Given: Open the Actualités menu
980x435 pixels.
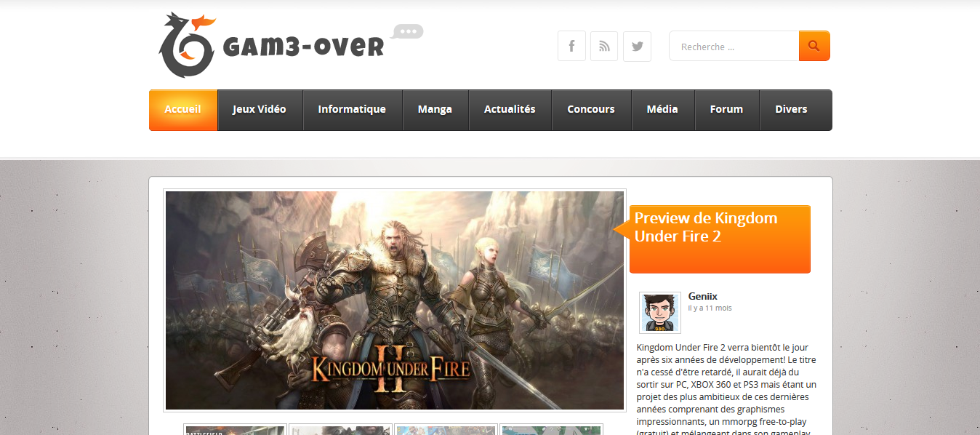Looking at the screenshot, I should tap(510, 110).
